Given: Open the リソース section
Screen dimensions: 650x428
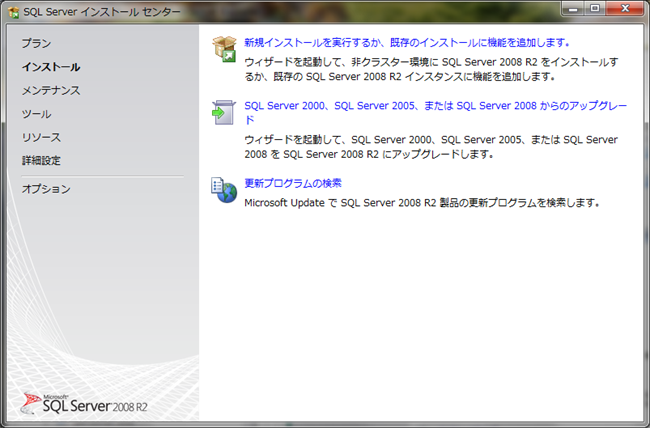Looking at the screenshot, I should tap(41, 137).
